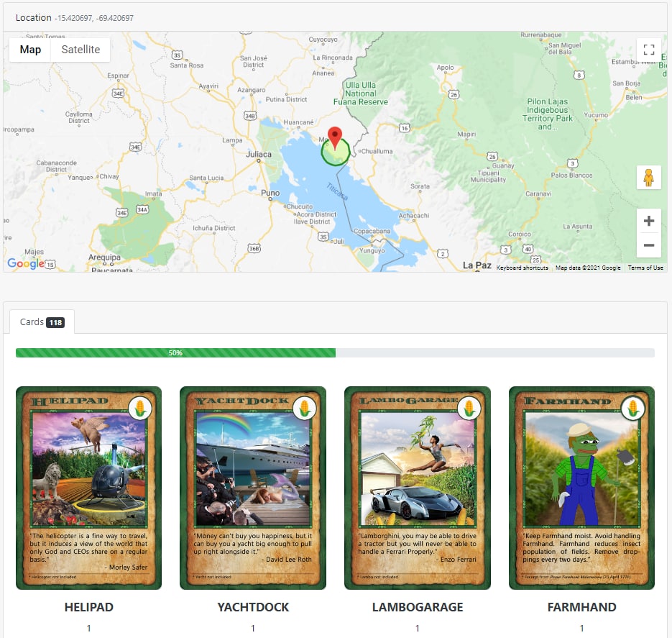Click La Paz label on map
The height and width of the screenshot is (638, 672).
[477, 265]
